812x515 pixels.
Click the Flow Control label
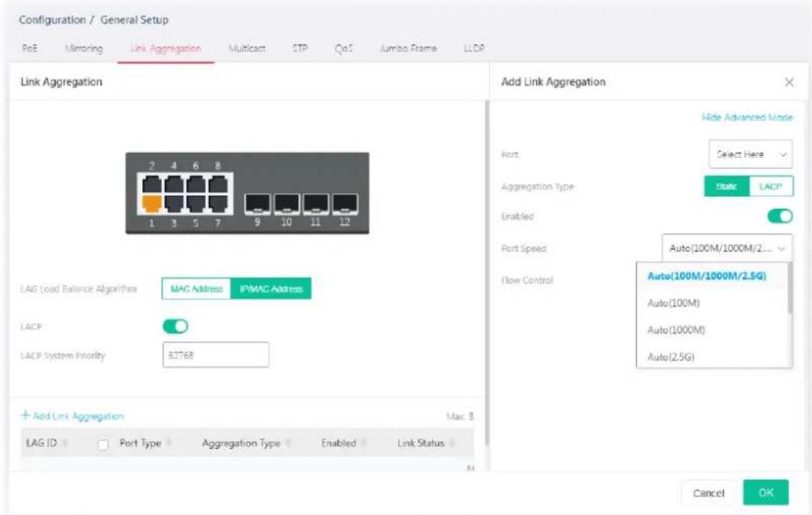pyautogui.click(x=527, y=280)
